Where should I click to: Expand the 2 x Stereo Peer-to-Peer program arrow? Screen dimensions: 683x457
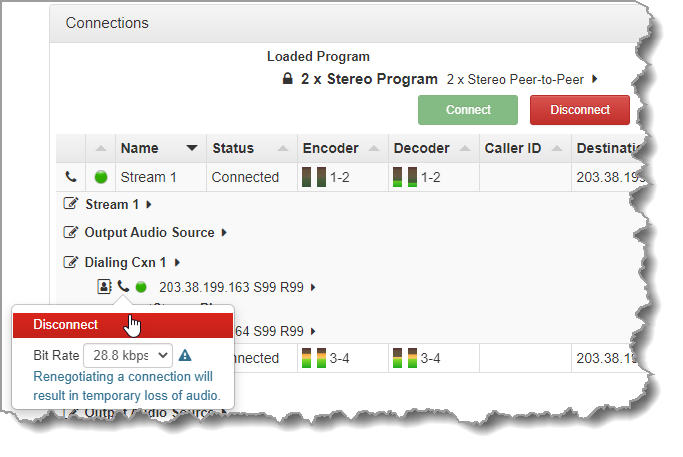(595, 79)
